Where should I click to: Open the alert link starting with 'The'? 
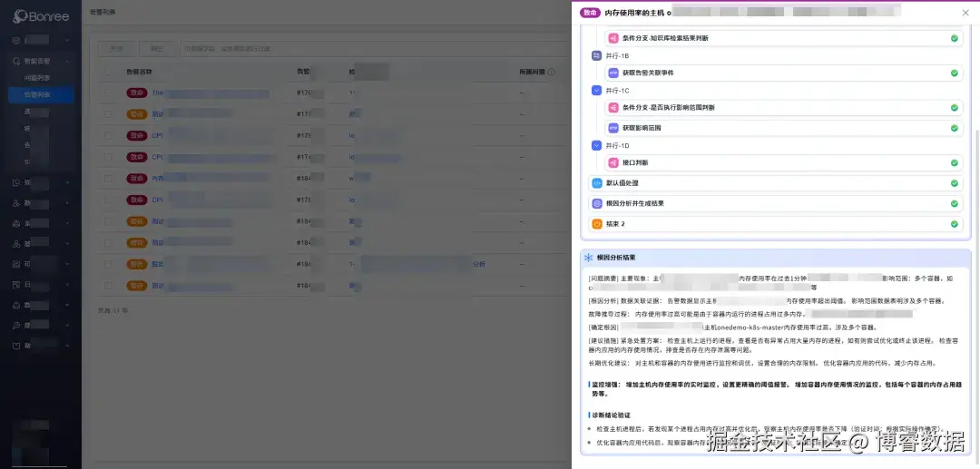[157, 93]
